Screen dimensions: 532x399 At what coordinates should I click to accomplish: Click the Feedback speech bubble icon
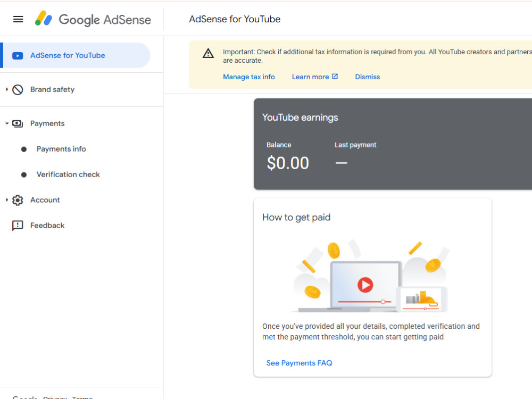18,226
